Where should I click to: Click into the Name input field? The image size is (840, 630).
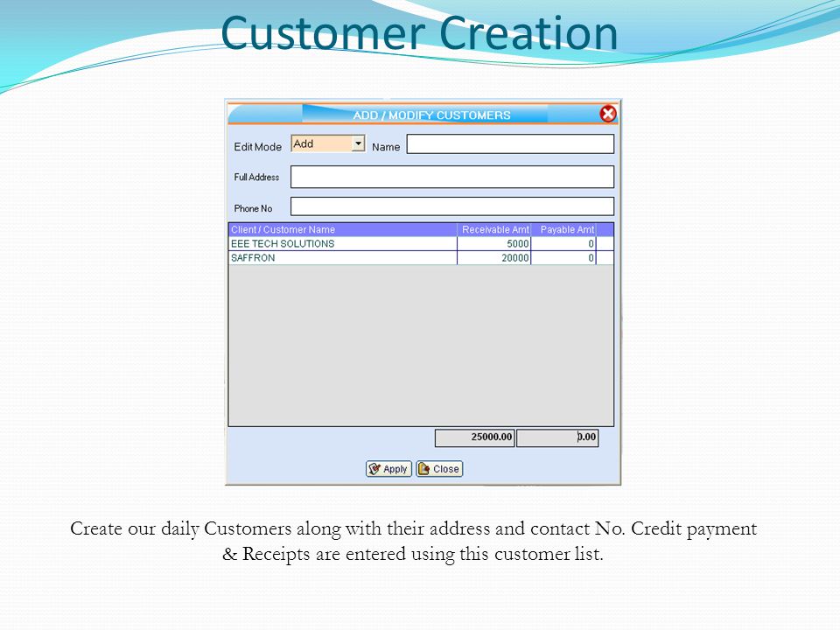510,144
